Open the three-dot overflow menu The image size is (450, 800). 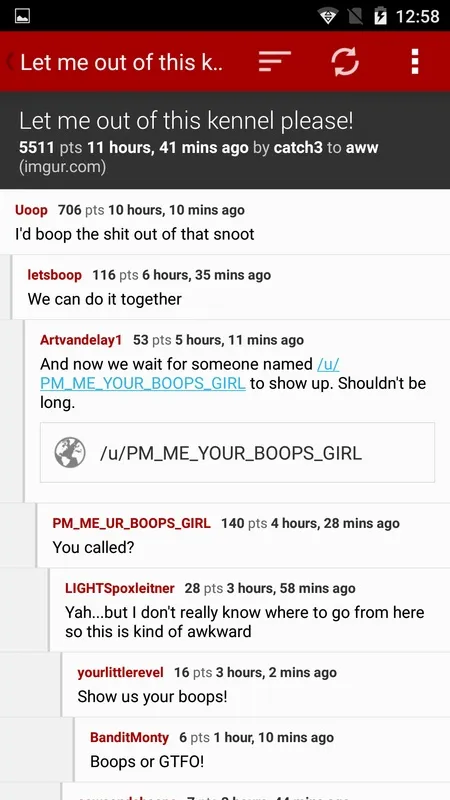415,62
